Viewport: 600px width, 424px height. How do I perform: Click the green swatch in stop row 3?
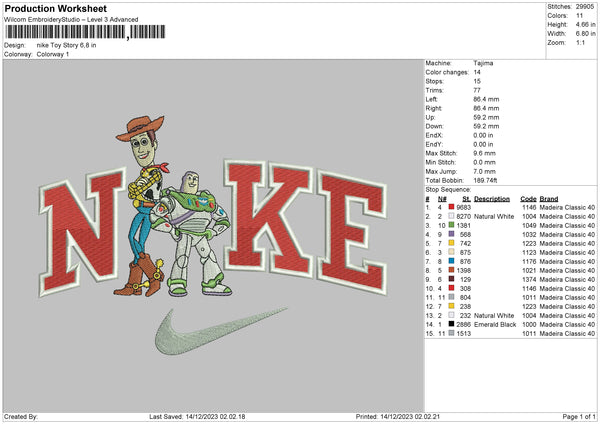point(452,225)
